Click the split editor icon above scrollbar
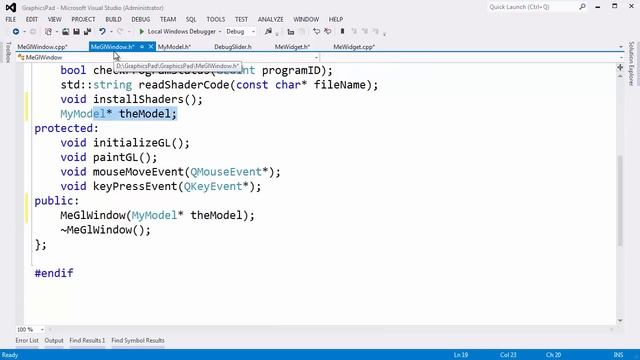The width and height of the screenshot is (640, 360). [620, 67]
